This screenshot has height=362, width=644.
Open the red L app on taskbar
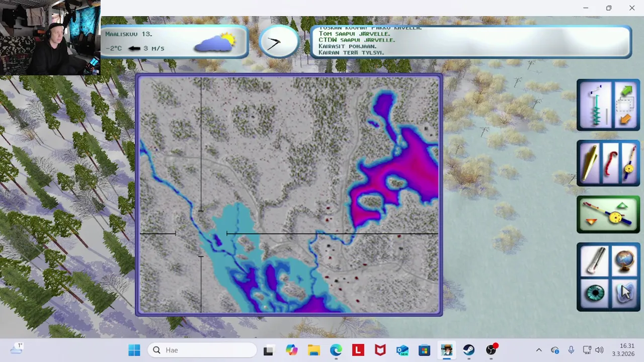tap(358, 350)
